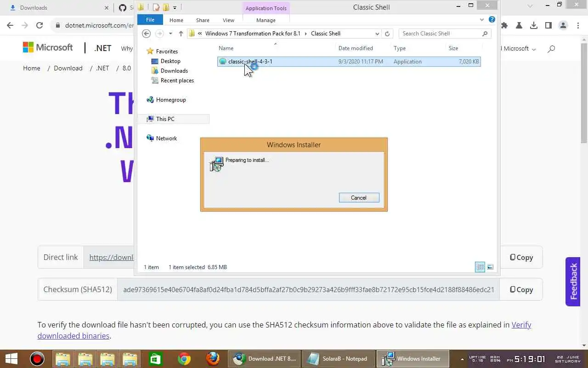This screenshot has width=588, height=368.
Task: Launch Firefox from taskbar
Action: point(213,359)
